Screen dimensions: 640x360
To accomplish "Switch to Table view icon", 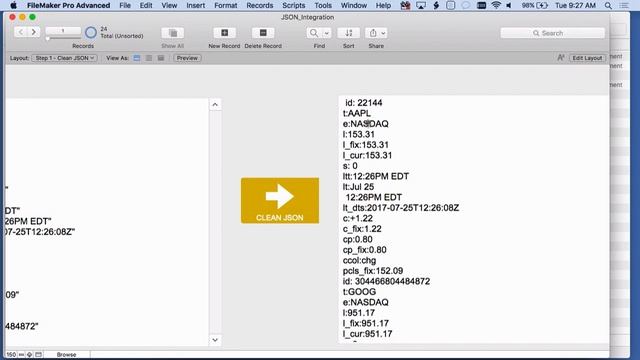I will click(161, 58).
